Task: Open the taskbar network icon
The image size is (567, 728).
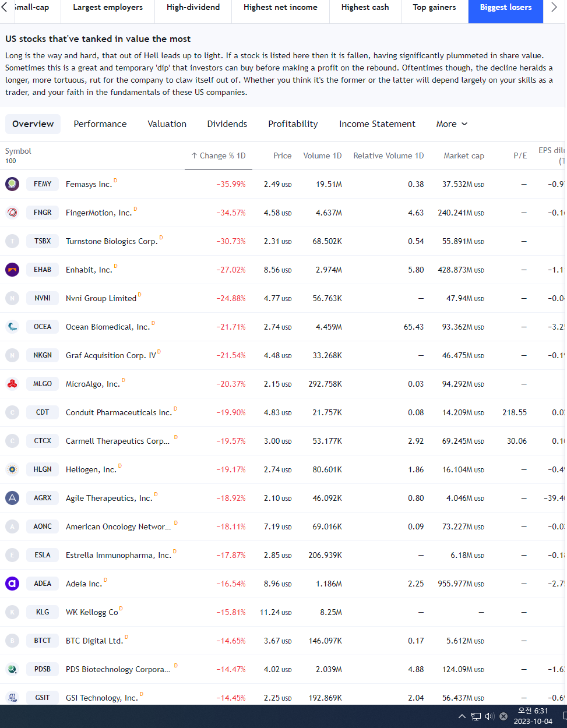Action: click(476, 716)
